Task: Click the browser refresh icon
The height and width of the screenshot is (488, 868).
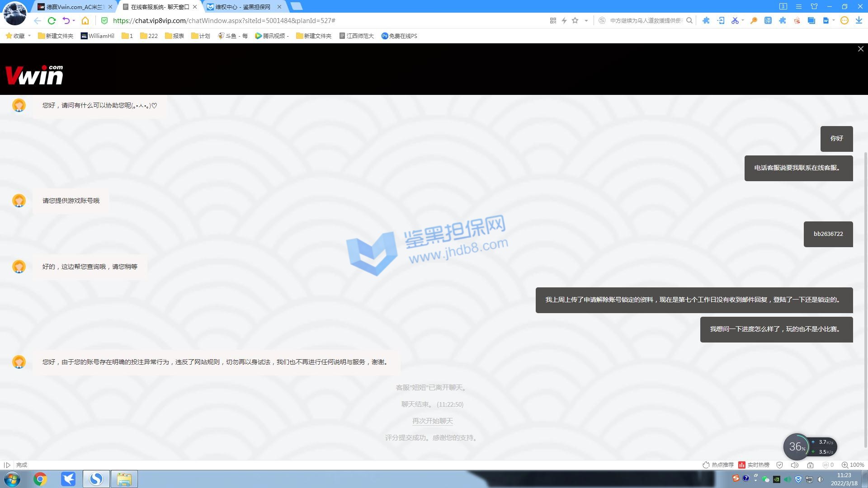Action: 52,20
